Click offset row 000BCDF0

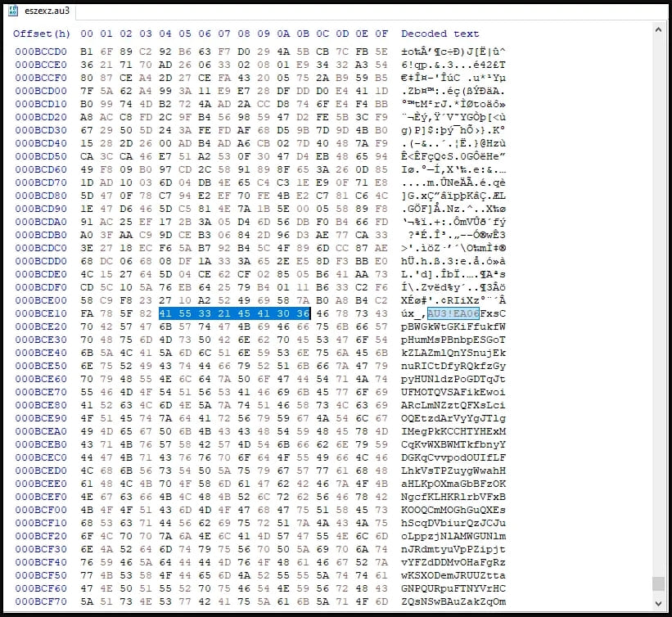tap(41, 287)
